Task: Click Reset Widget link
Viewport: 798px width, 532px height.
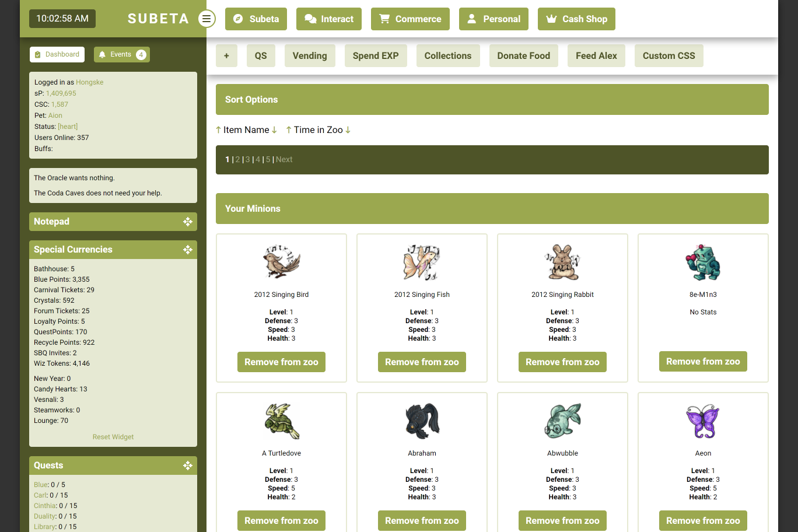Action: click(113, 437)
